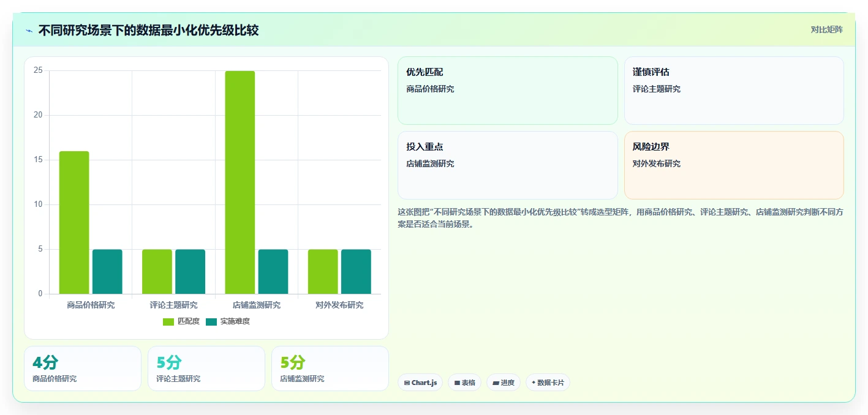The width and height of the screenshot is (868, 415).
Task: Click the y-axis value 20
Action: [x=38, y=115]
